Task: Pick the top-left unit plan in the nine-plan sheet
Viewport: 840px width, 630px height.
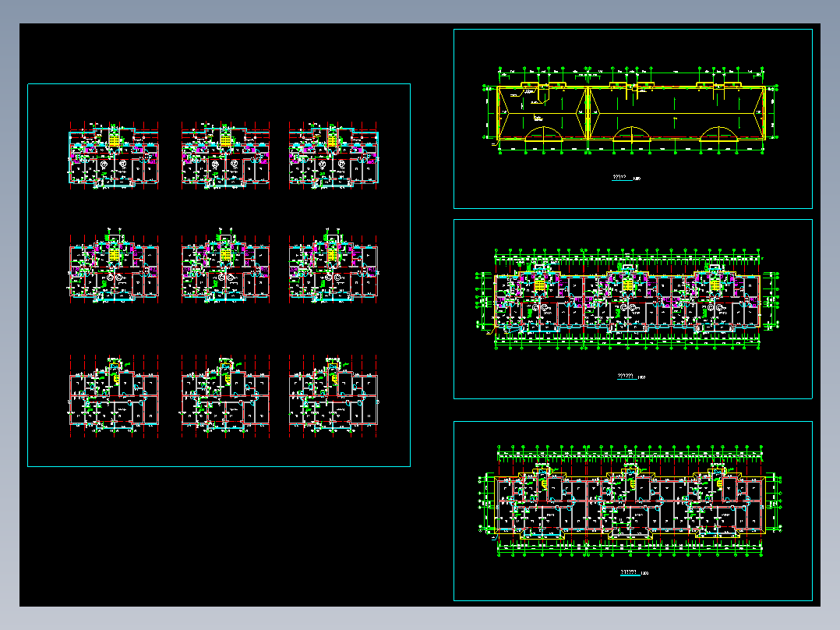Action: point(114,155)
